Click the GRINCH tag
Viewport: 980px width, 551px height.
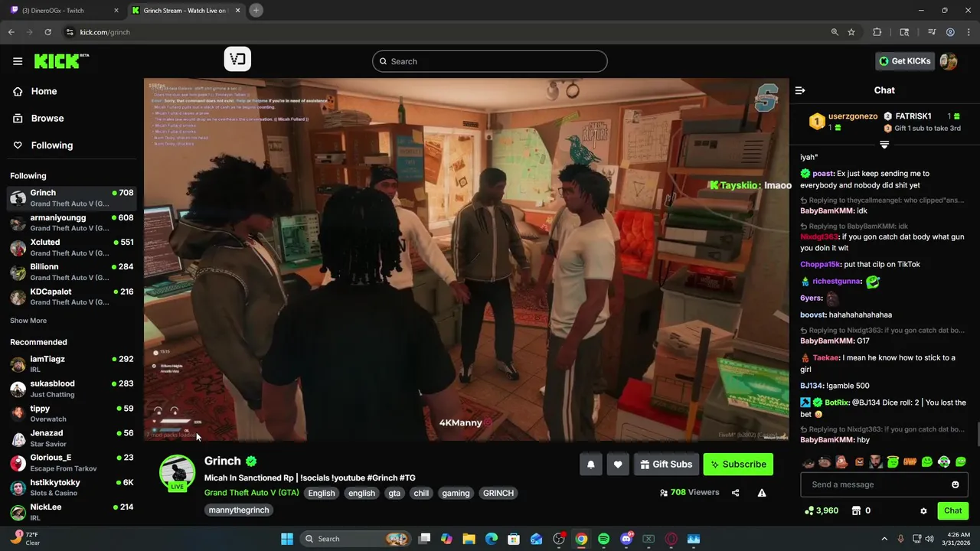pos(498,494)
